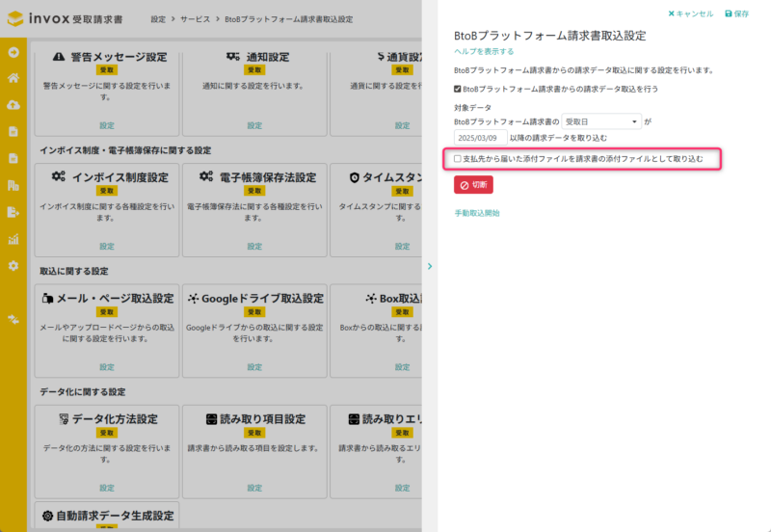Image resolution: width=771 pixels, height=532 pixels.
Task: Click 設定 link under Googleドライブ取込設定
Action: click(x=254, y=367)
